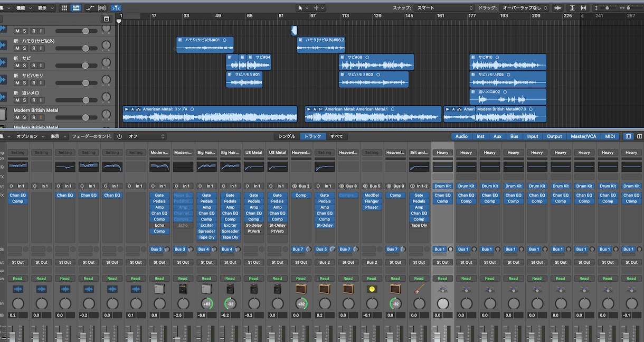This screenshot has width=644, height=342.
Task: Click the 新 サビ track waveform icon
Action: pyautogui.click(x=3, y=62)
